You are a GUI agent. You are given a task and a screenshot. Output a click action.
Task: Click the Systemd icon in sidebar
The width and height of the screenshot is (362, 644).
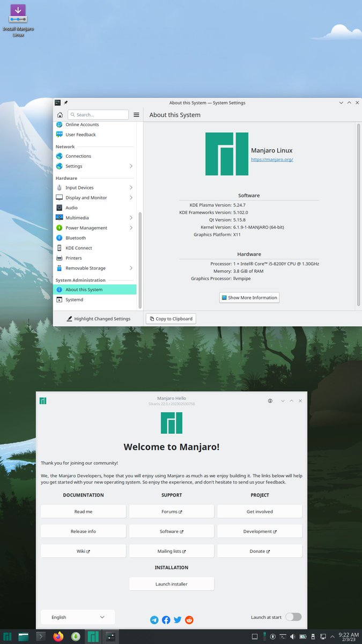pos(60,300)
